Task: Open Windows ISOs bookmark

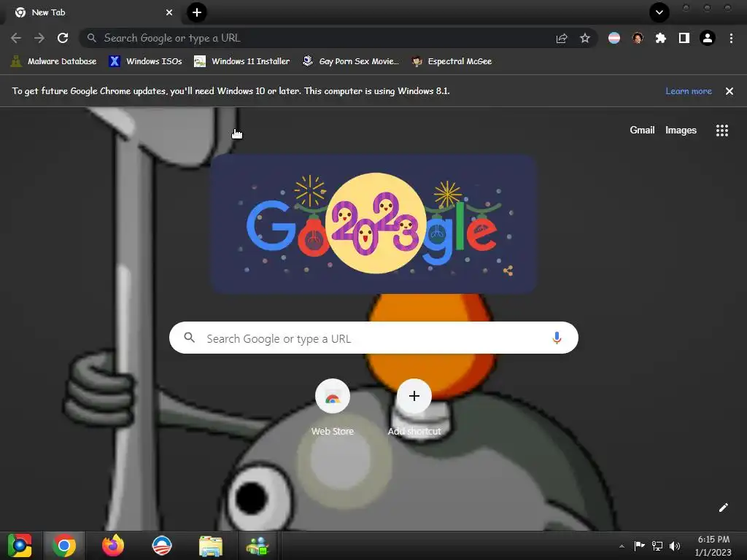Action: click(x=145, y=61)
